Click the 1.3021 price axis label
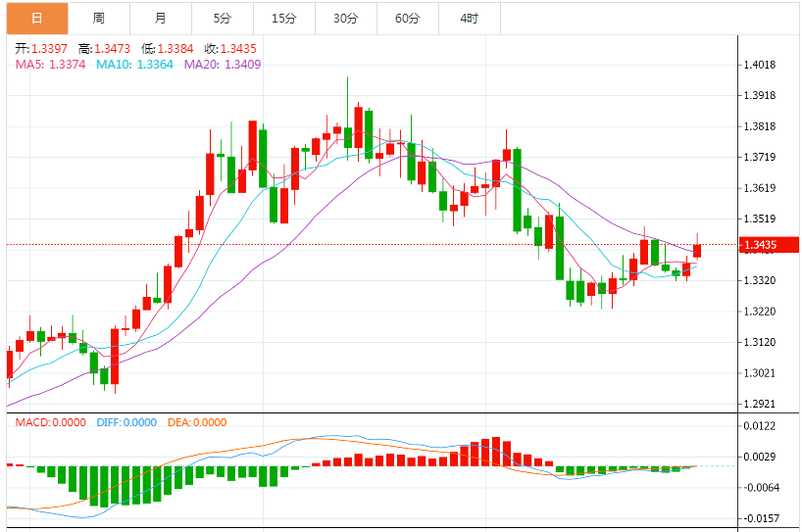802x532 pixels. [x=760, y=373]
